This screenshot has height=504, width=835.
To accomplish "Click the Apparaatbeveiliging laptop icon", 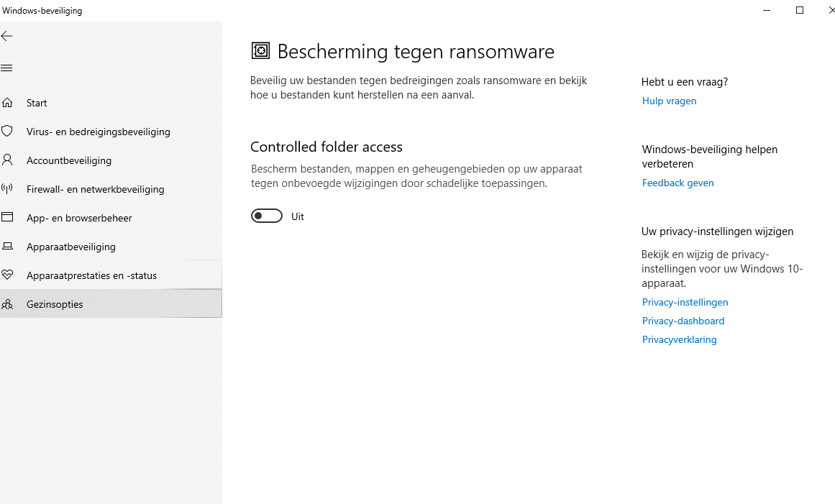I will tap(7, 247).
